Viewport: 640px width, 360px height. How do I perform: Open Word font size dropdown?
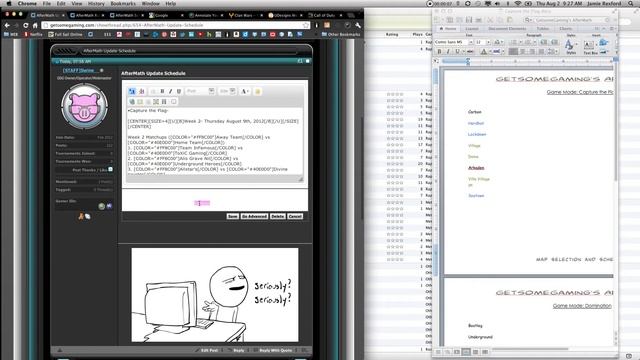point(488,42)
